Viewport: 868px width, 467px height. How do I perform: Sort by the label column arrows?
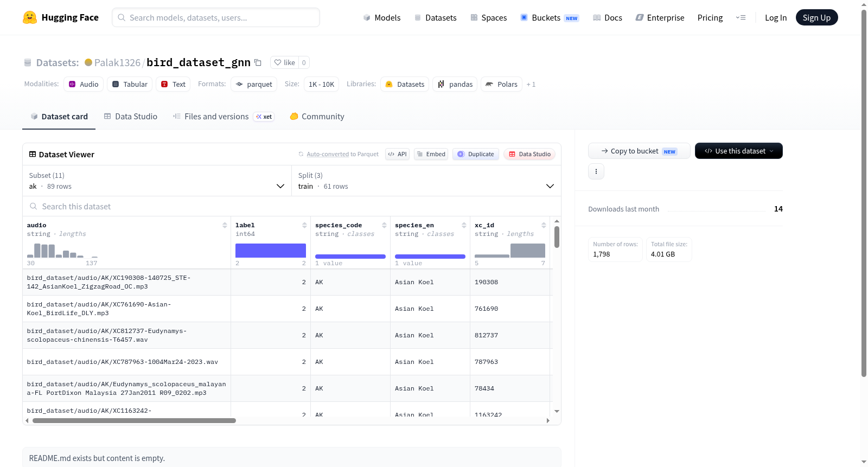(x=304, y=225)
